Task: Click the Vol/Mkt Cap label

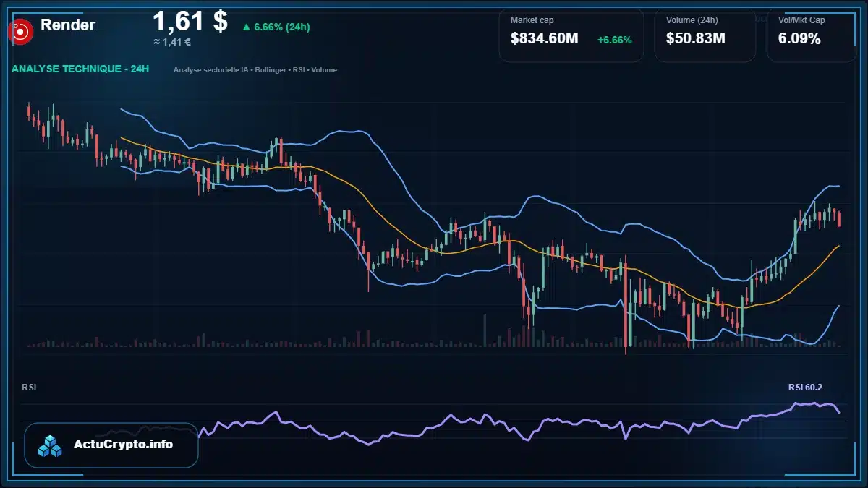Action: point(801,20)
